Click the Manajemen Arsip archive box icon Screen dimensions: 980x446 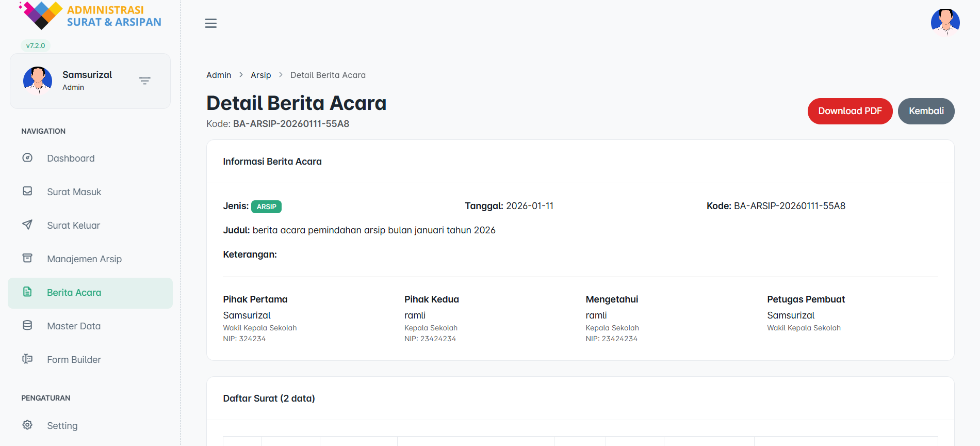tap(27, 258)
